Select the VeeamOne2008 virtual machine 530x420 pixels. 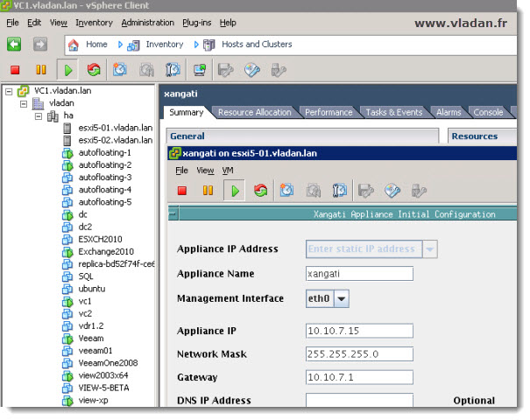click(108, 363)
